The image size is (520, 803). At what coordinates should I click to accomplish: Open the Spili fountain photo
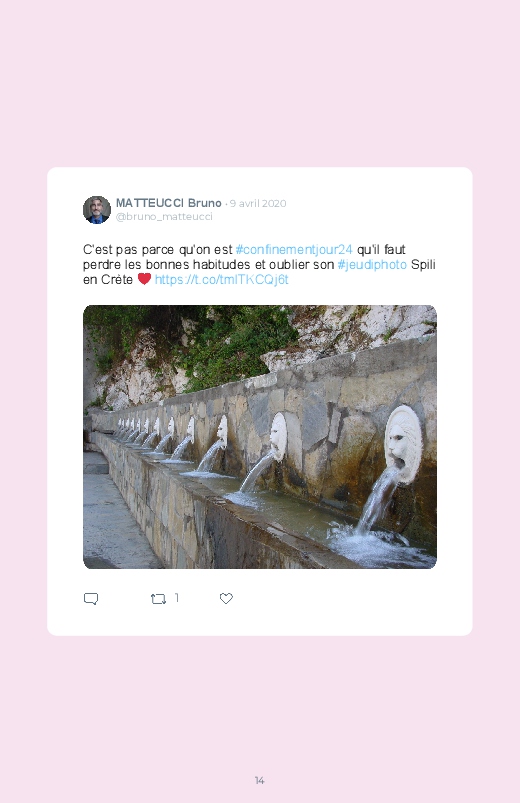260,437
